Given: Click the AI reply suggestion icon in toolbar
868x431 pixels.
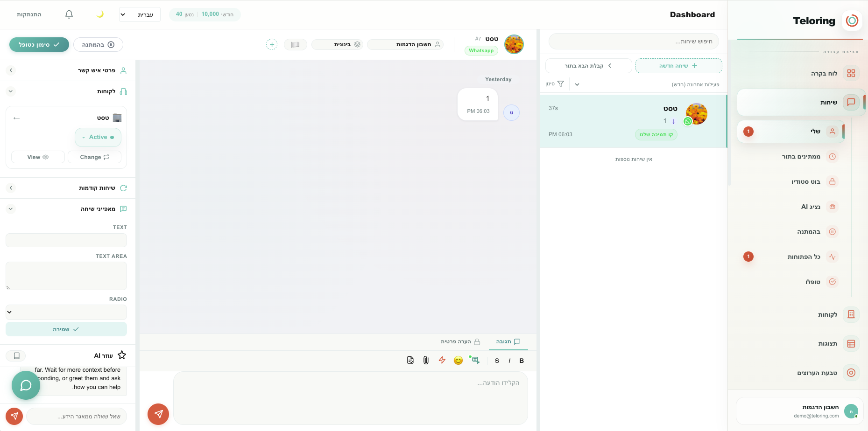Looking at the screenshot, I should (475, 360).
